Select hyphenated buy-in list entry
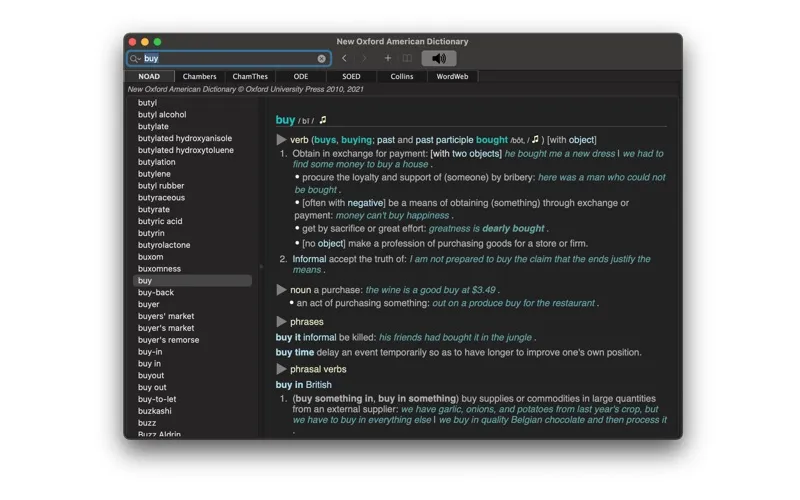 click(x=150, y=352)
